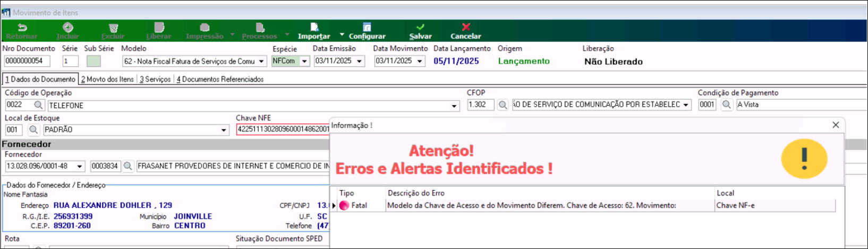Open the Modelo combo box
Screen dimensions: 868x249
[x=261, y=62]
